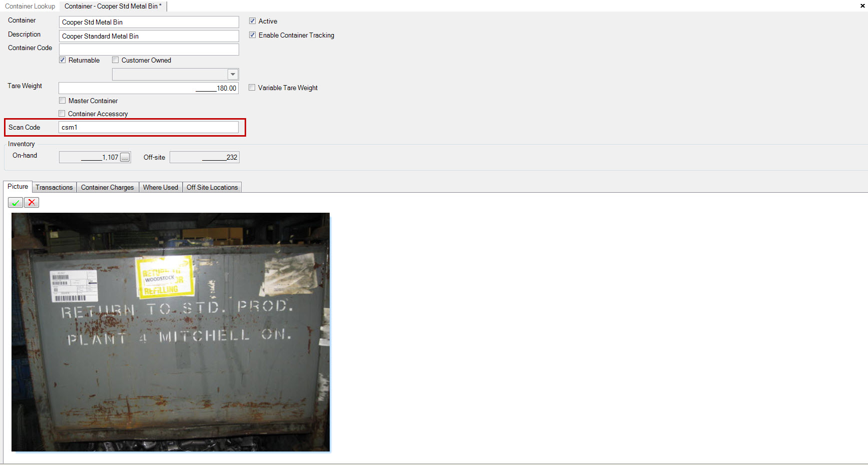Open the Transactions tab
Image resolution: width=868 pixels, height=465 pixels.
click(54, 187)
